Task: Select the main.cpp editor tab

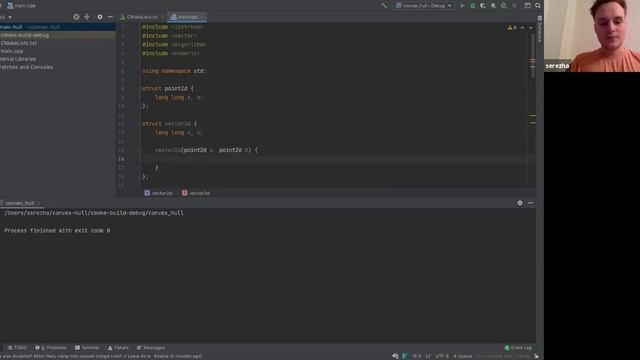Action: [x=188, y=17]
